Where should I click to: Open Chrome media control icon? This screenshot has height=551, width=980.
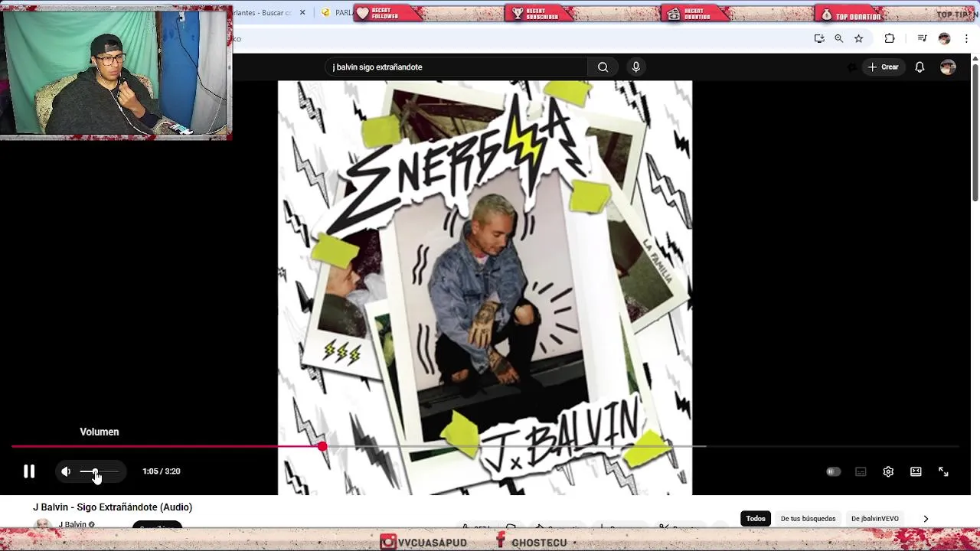pos(922,38)
